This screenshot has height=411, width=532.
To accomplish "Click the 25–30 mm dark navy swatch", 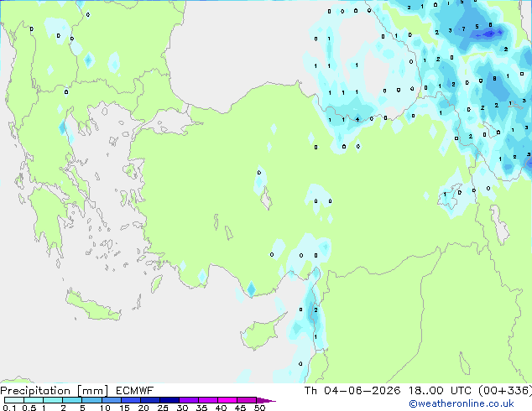I will tap(170, 400).
